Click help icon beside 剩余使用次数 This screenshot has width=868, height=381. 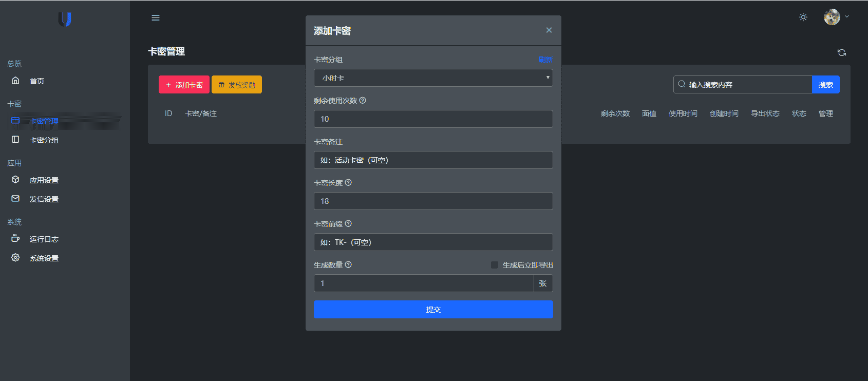coord(363,101)
